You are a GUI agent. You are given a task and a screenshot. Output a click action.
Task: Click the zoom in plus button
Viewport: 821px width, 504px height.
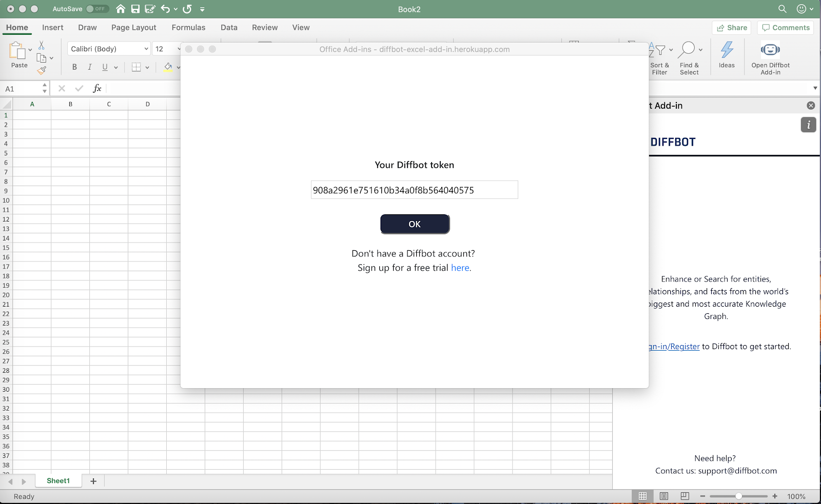tap(775, 496)
